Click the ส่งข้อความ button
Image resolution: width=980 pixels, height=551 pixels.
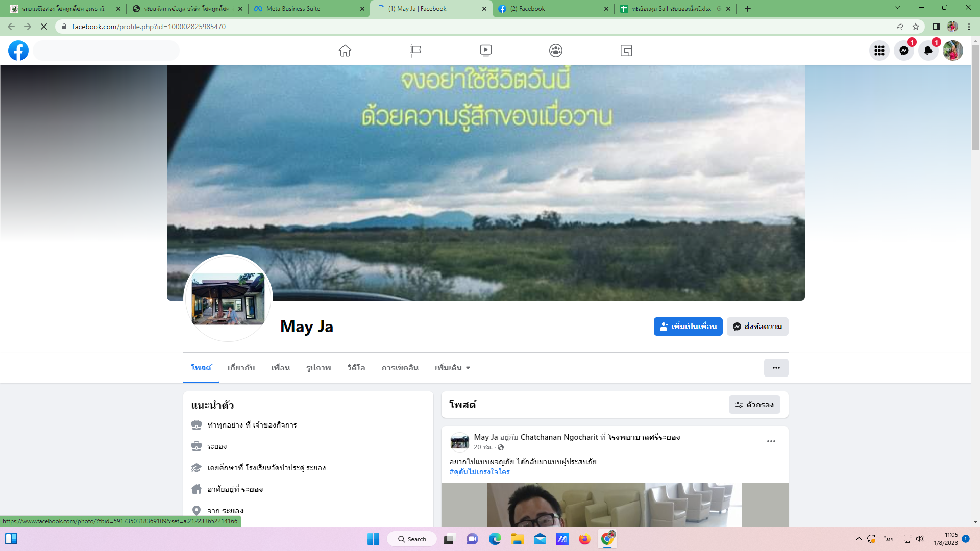pos(757,327)
